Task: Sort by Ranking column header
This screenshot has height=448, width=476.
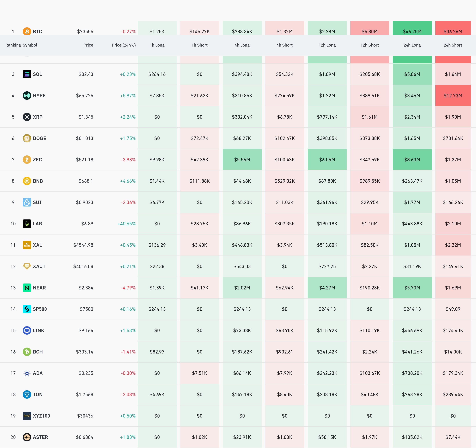Action: pyautogui.click(x=13, y=45)
